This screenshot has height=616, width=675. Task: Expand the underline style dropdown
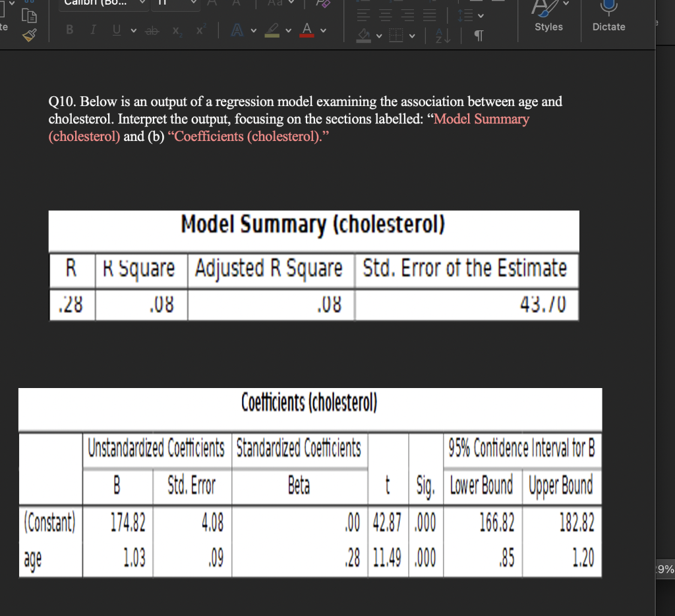[133, 30]
